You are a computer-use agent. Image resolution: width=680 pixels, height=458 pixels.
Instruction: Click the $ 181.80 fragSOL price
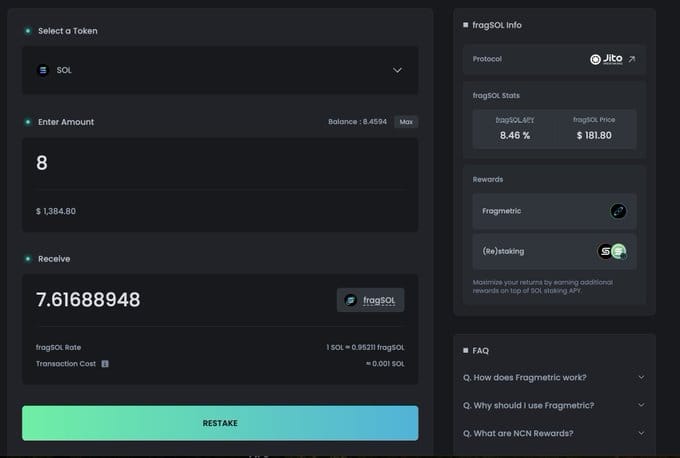tap(594, 135)
